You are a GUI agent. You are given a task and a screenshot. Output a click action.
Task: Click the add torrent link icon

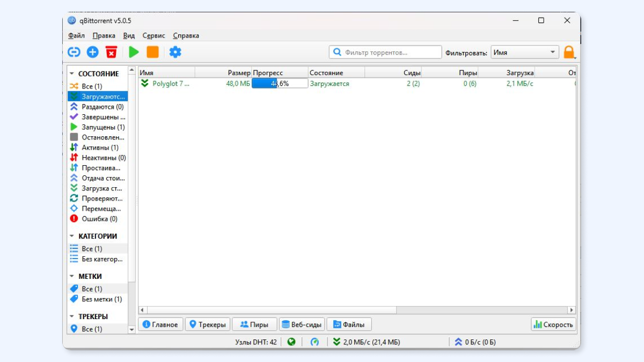74,52
